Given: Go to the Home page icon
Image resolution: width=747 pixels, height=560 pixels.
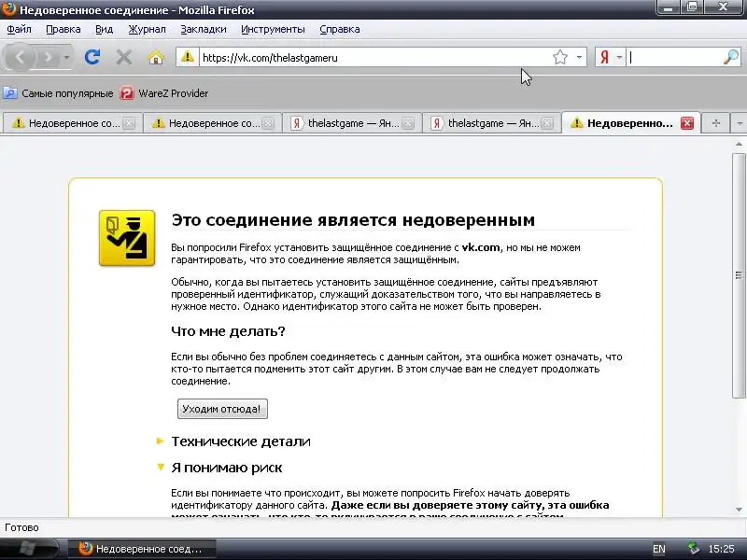Looking at the screenshot, I should point(156,58).
